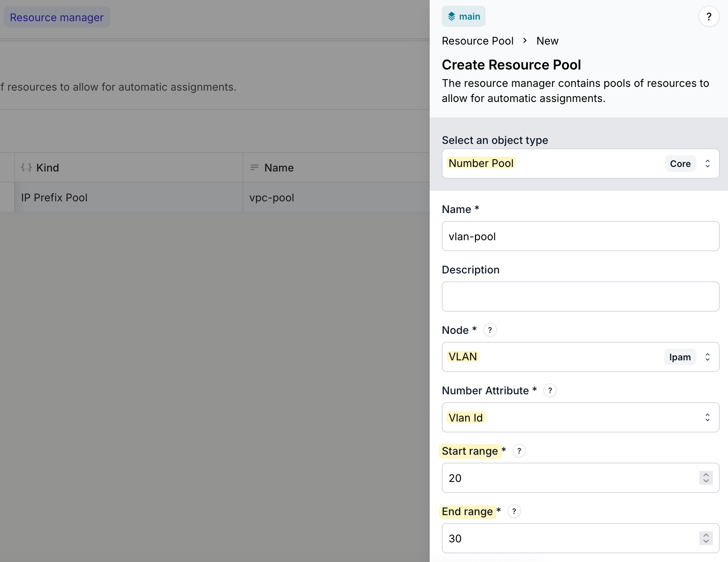This screenshot has height=562, width=728.
Task: Click the breadcrumb chevron after Resource Pool
Action: [525, 41]
